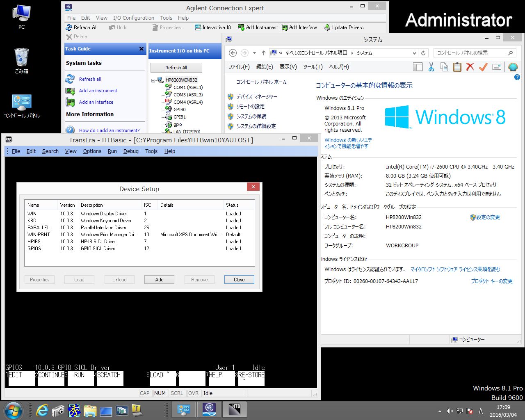This screenshot has height=420, width=525.
Task: Click the Action Center flag icon in the tray
Action: point(470,411)
